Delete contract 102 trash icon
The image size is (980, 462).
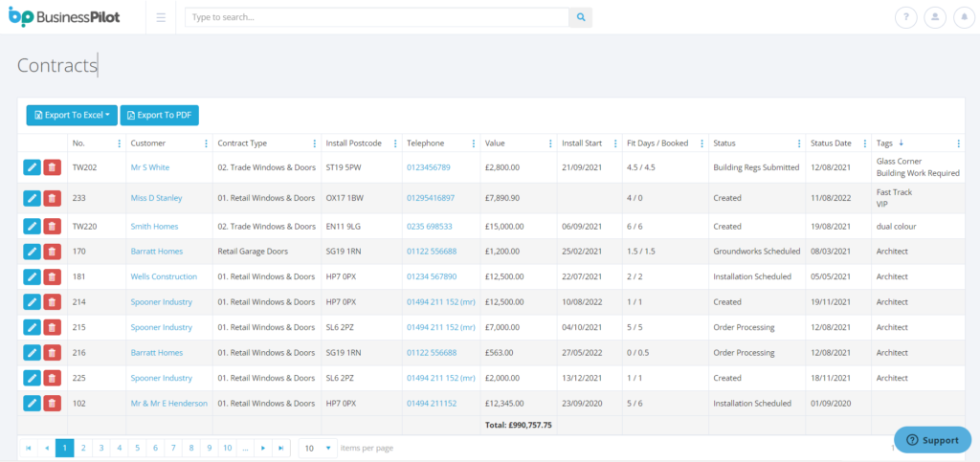coord(53,404)
